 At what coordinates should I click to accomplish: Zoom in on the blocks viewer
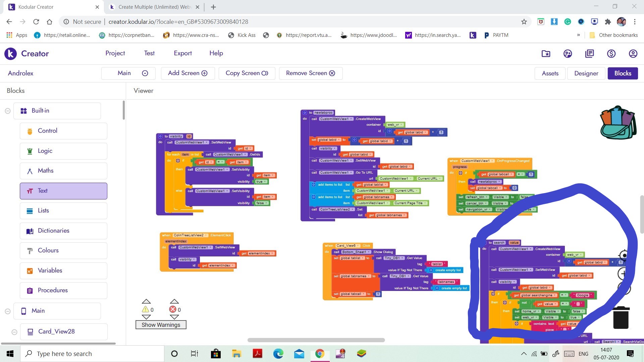[623, 273]
